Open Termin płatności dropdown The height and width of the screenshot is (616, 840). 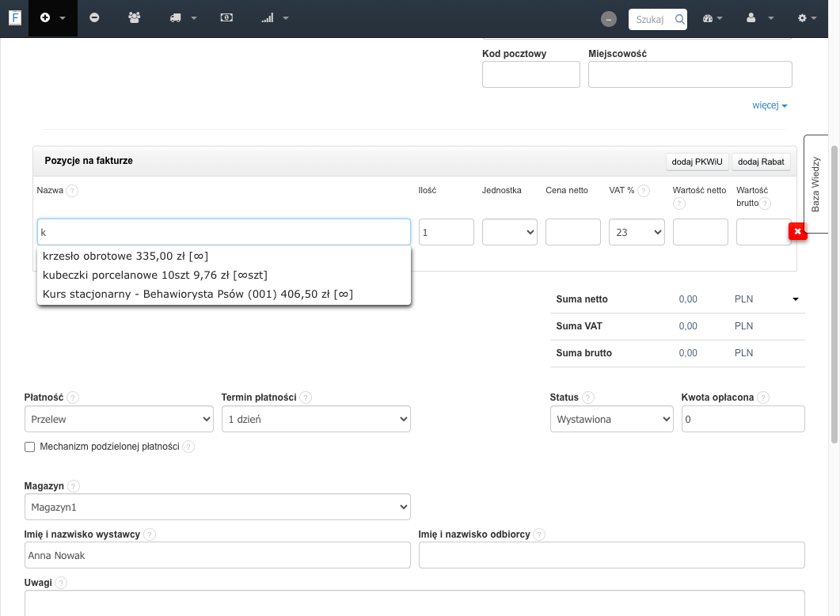click(x=316, y=419)
